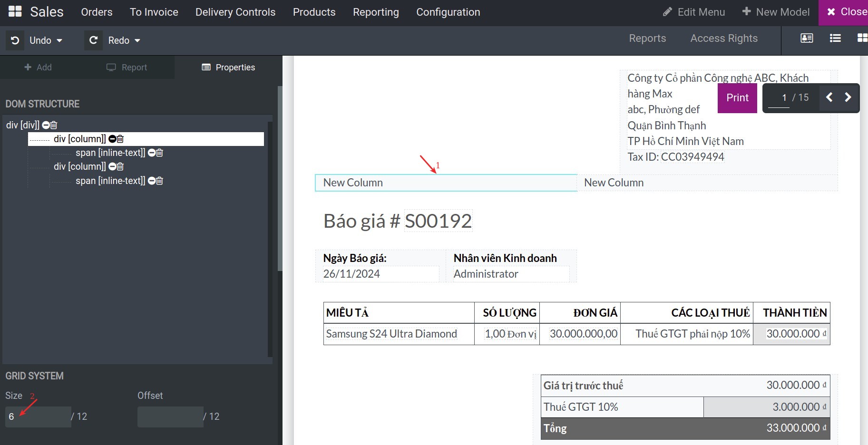
Task: Click the Giá trị trước thuế label
Action: click(583, 386)
